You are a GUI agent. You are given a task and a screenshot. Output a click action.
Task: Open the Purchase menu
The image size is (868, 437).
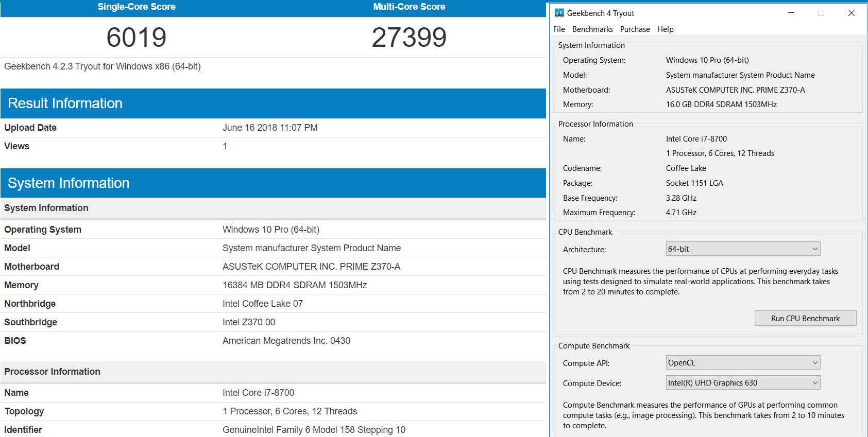pyautogui.click(x=635, y=29)
